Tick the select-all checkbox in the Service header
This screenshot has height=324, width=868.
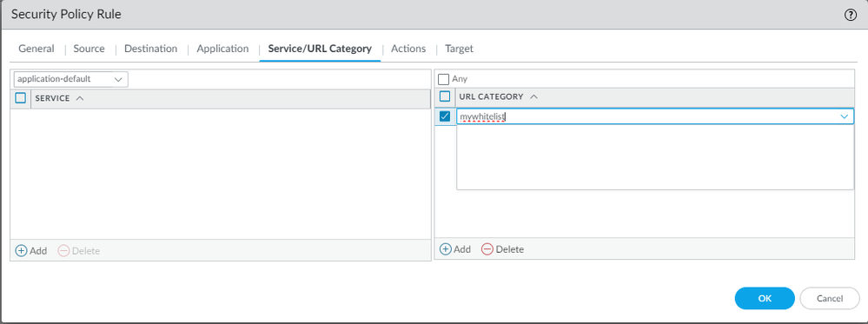[21, 98]
